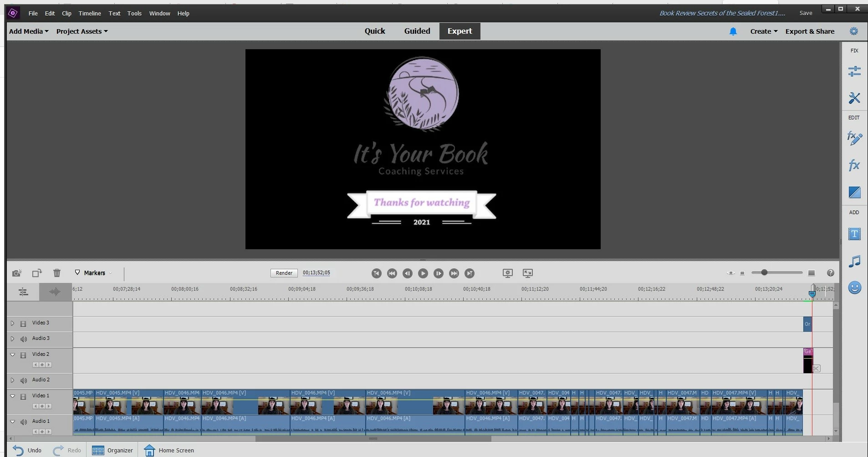868x457 pixels.
Task: Mute the Audio 1 track speaker
Action: 24,422
